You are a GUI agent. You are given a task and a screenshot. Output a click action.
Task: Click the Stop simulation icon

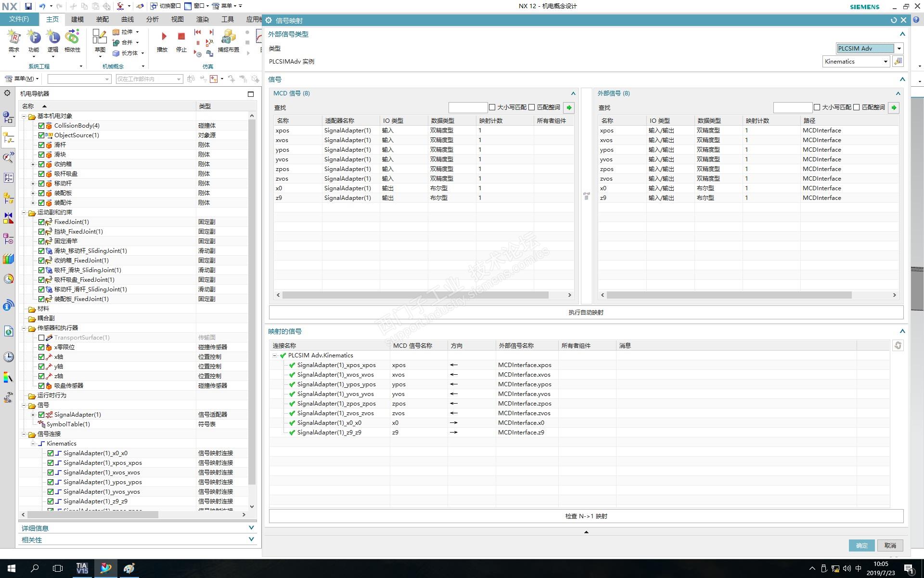pos(181,37)
